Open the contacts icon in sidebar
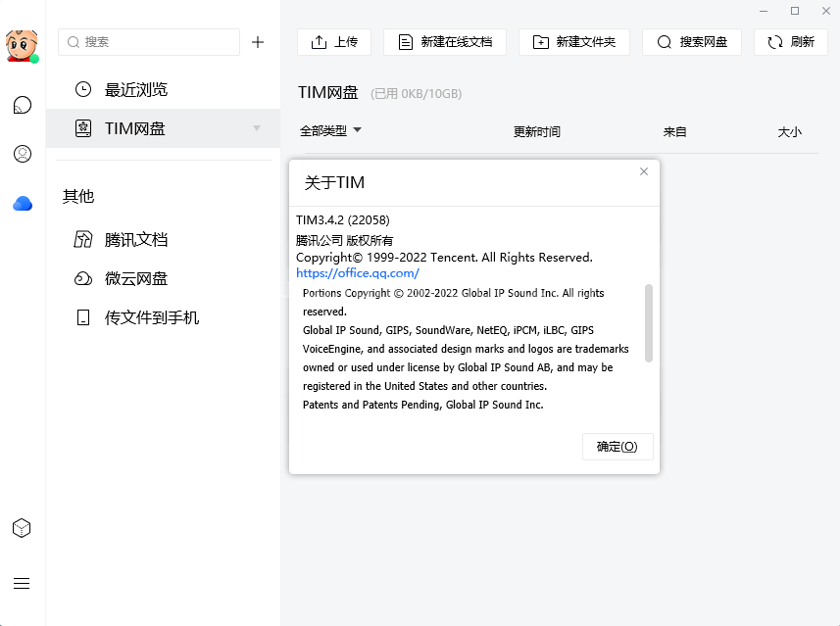The height and width of the screenshot is (626, 840). (x=22, y=154)
